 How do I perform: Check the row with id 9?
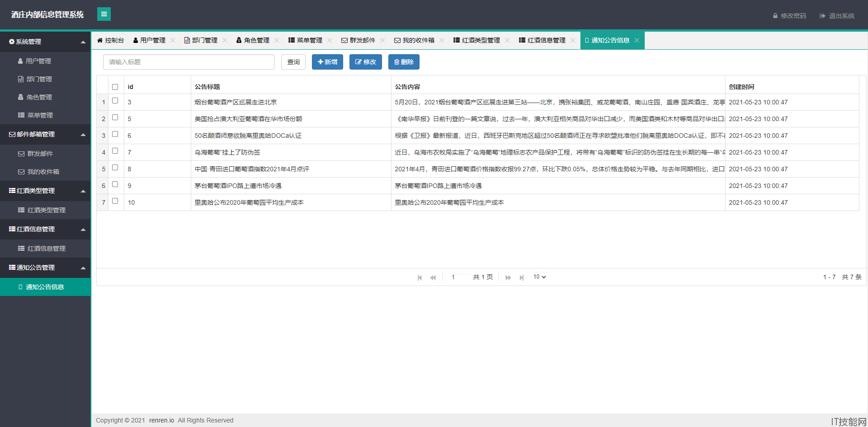115,184
